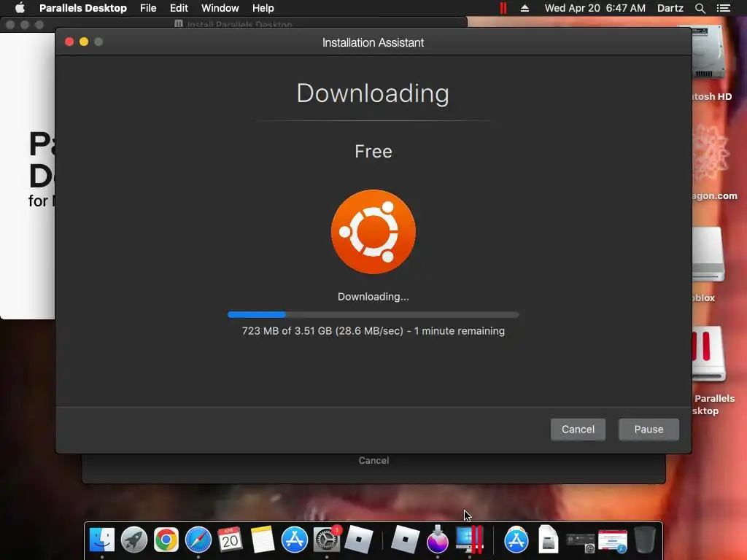Open App Store icon left of System Preferences
This screenshot has height=560, width=747.
[x=295, y=540]
